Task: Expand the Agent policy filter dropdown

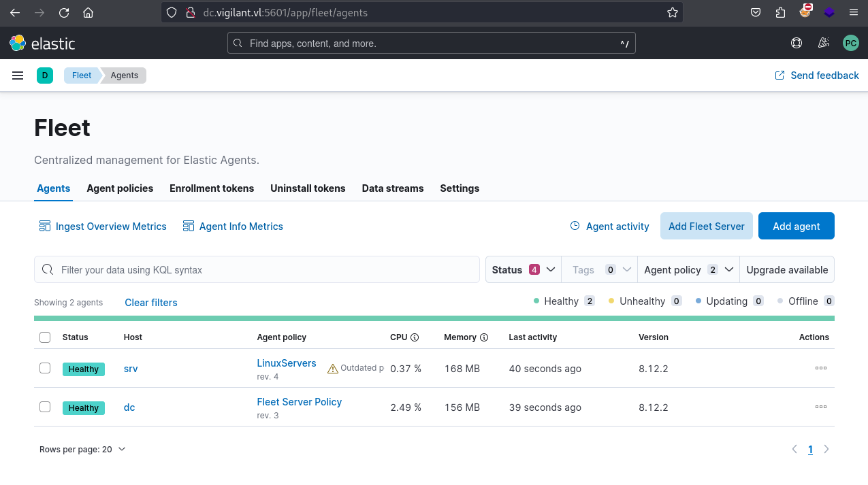Action: pos(688,269)
